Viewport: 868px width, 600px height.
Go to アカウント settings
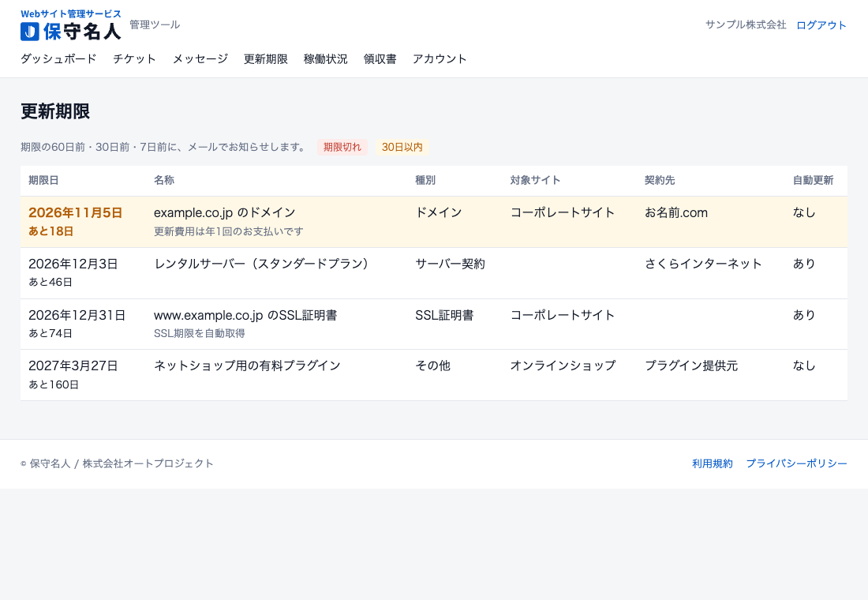coord(440,58)
